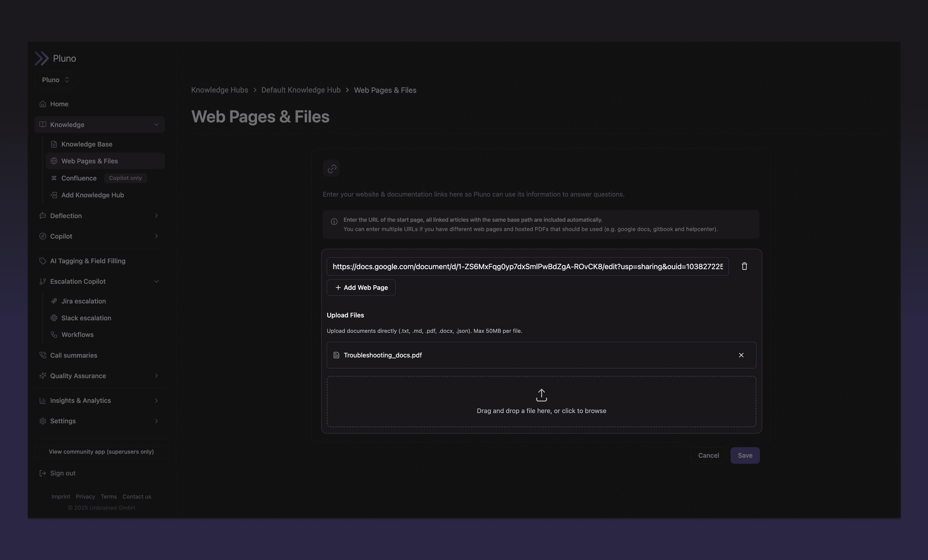Collapse the Escalation Copilot section
This screenshot has height=560, width=928.
[x=156, y=281]
